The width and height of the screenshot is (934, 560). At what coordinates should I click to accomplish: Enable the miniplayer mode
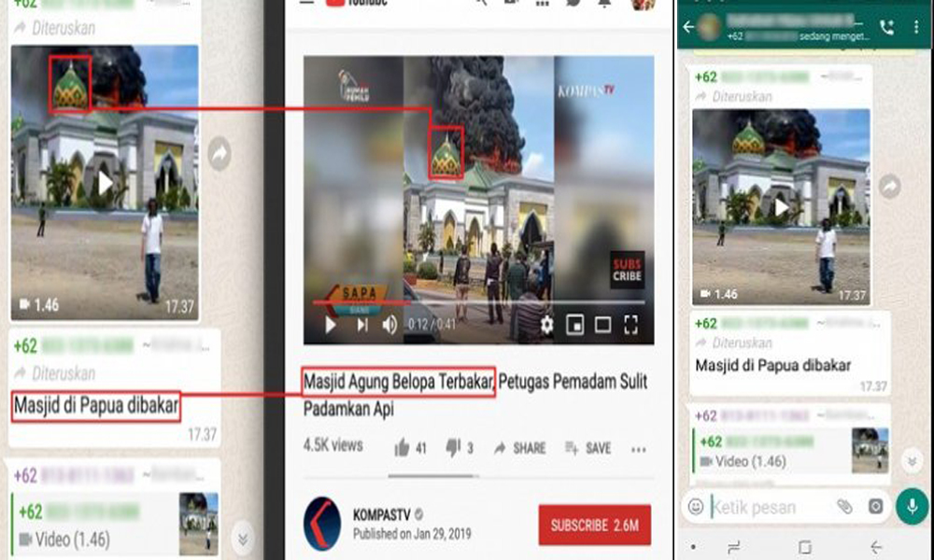click(x=575, y=325)
